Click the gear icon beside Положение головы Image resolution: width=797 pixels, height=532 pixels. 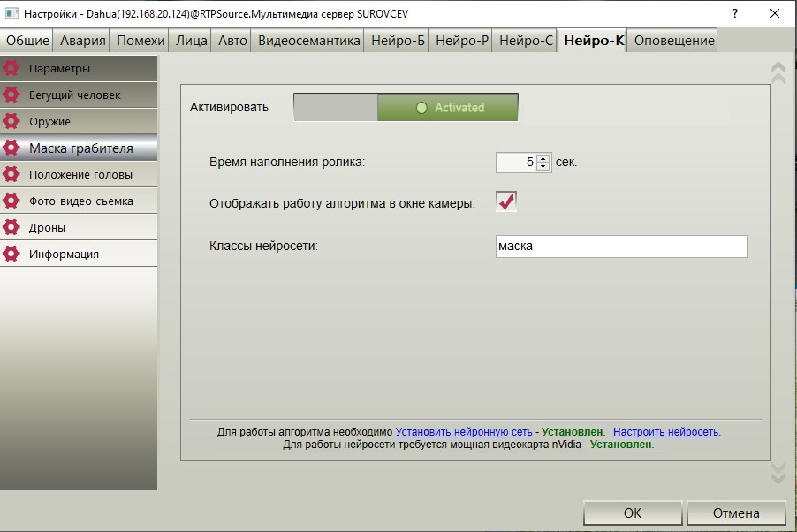click(x=11, y=174)
